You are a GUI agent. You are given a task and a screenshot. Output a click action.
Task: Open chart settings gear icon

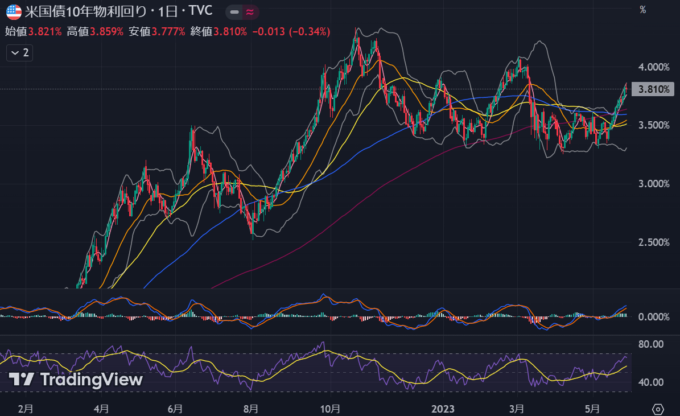tap(656, 407)
